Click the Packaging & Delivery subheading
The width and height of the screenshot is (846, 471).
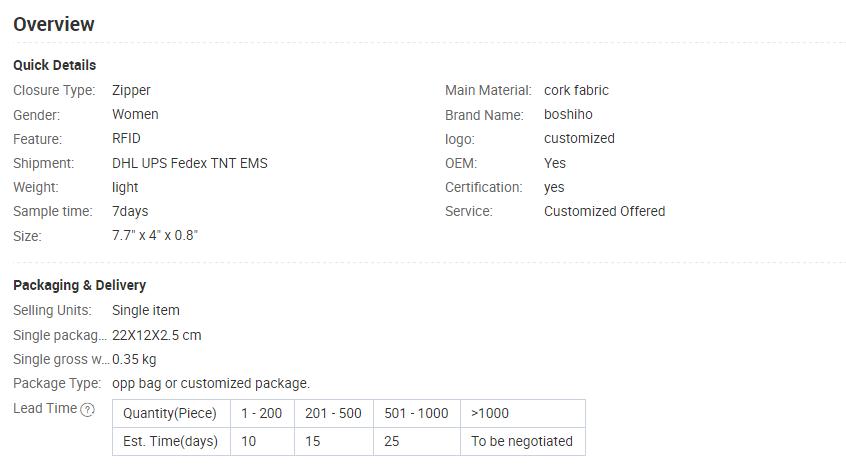pos(79,285)
